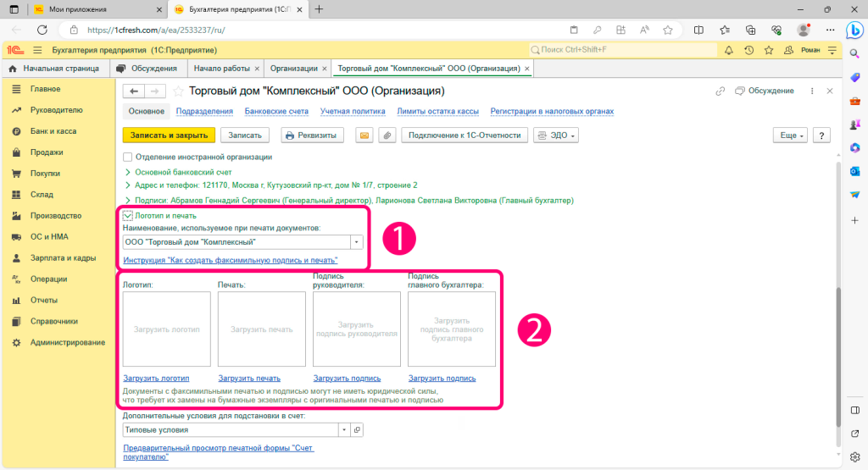Open favorites star icon in 1C header
The height and width of the screenshot is (470, 868).
pos(769,50)
